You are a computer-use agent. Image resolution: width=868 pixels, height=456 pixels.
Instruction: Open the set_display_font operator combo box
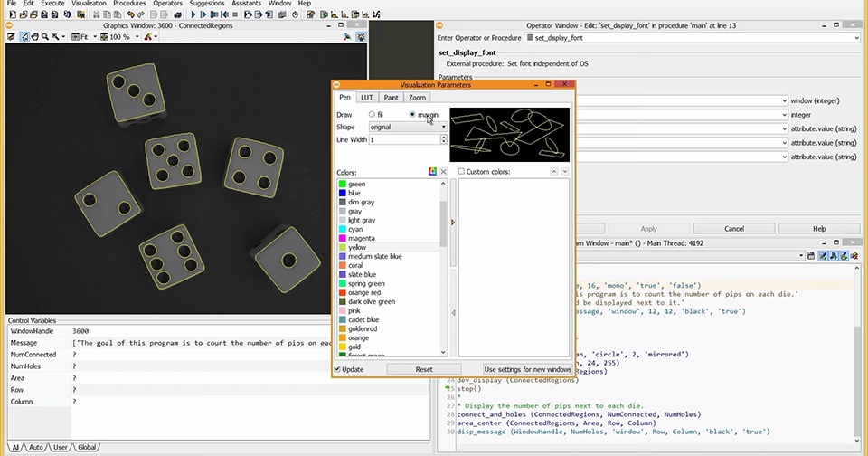tap(692, 38)
